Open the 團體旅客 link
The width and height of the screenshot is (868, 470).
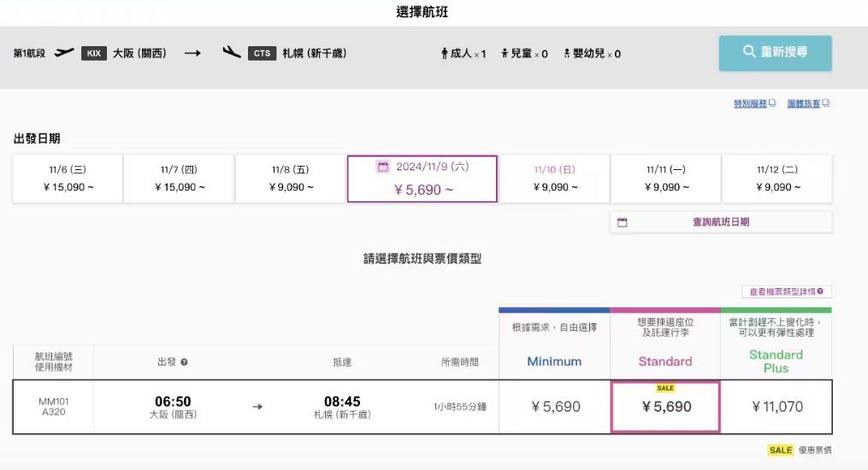pyautogui.click(x=807, y=103)
